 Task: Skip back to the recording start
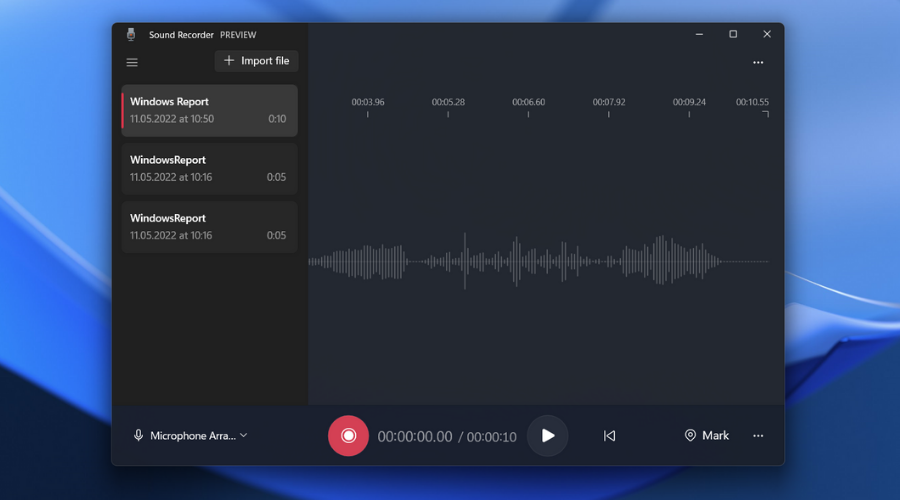click(x=609, y=436)
